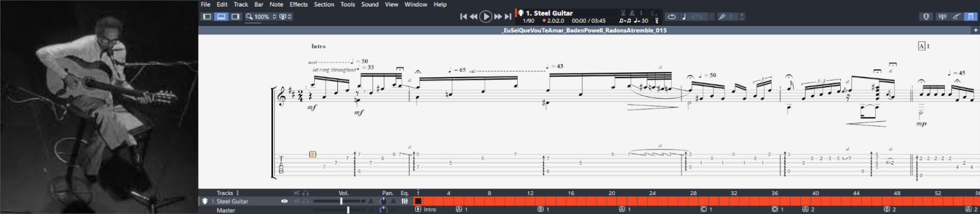The height and width of the screenshot is (214, 980).
Task: Click bar 1 block in track timeline
Action: (x=418, y=201)
